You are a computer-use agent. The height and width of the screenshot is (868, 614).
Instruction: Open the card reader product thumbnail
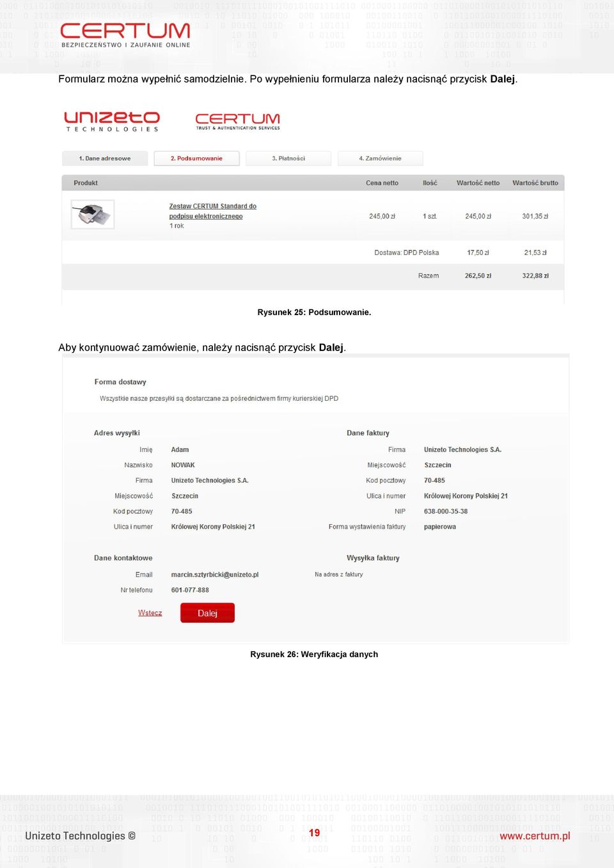click(93, 214)
